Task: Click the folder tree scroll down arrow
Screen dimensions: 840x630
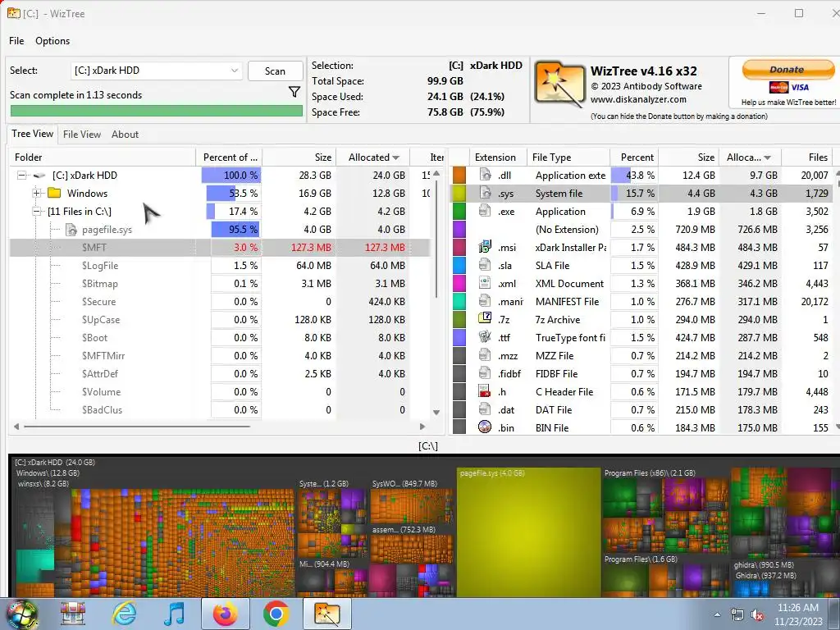Action: [x=436, y=412]
